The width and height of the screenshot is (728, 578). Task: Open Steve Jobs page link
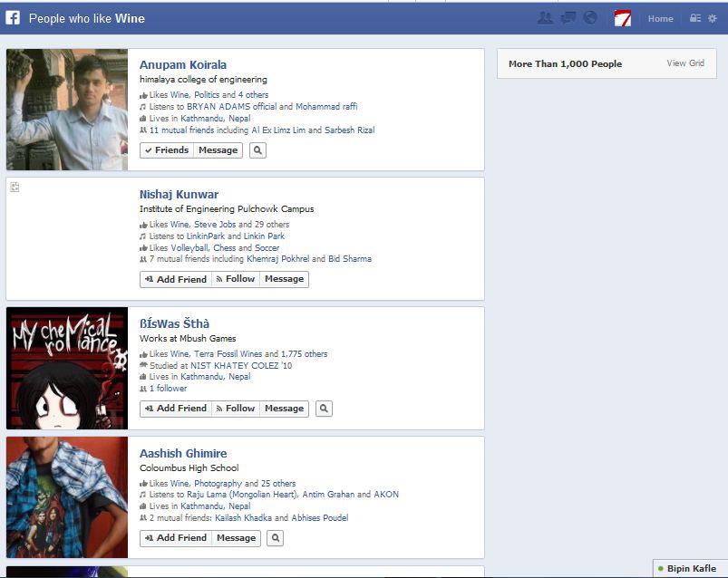pos(215,225)
